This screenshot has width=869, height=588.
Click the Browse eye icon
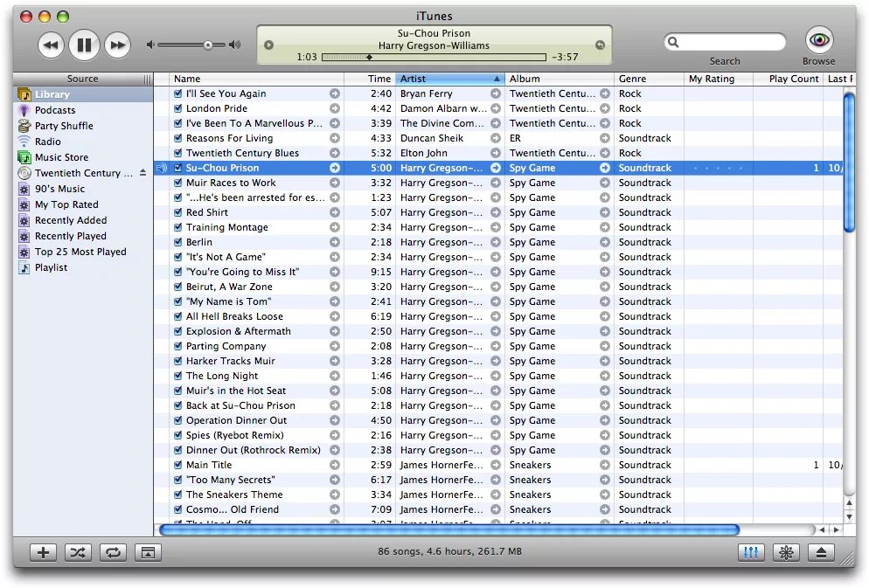coord(819,40)
